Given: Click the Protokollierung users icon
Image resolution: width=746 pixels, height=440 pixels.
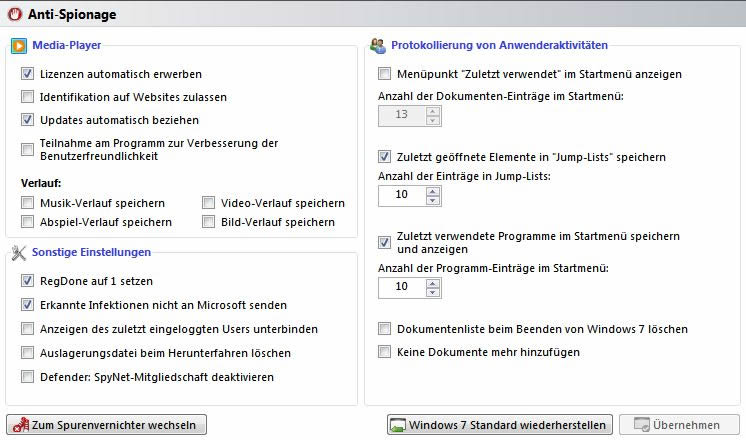Looking at the screenshot, I should (378, 46).
